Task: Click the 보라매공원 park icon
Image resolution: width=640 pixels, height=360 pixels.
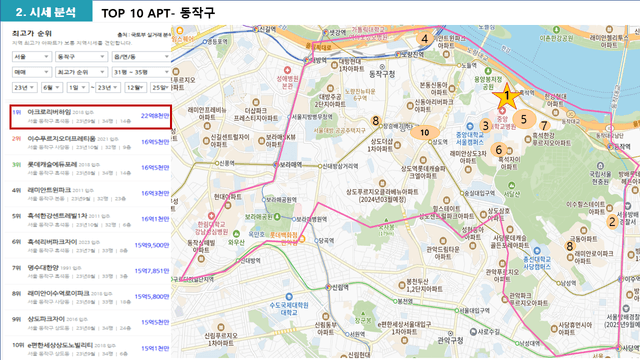Action: point(278,217)
